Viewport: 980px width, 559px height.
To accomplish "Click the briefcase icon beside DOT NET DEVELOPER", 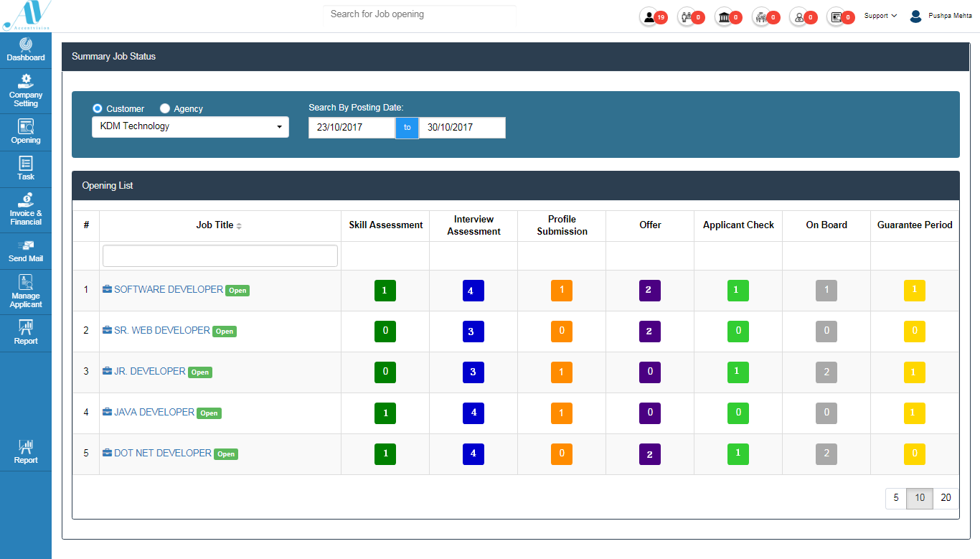I will click(107, 454).
